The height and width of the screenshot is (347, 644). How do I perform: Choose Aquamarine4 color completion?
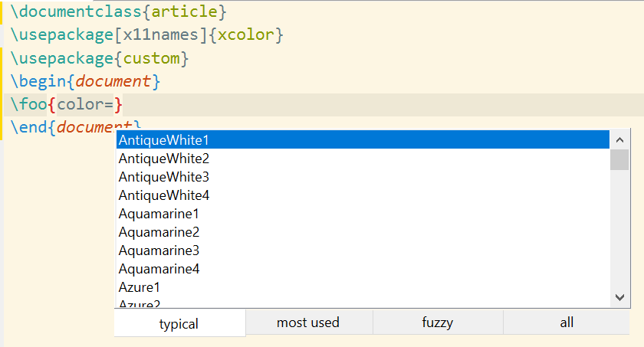tap(363, 269)
